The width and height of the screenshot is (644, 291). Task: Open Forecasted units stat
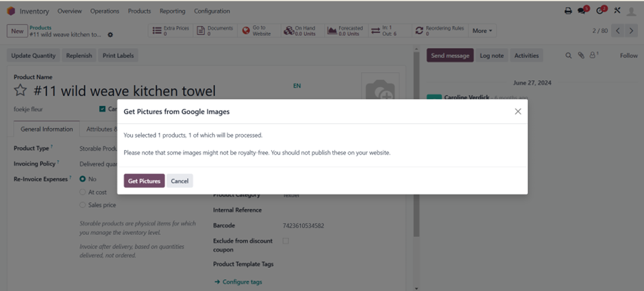pyautogui.click(x=346, y=31)
